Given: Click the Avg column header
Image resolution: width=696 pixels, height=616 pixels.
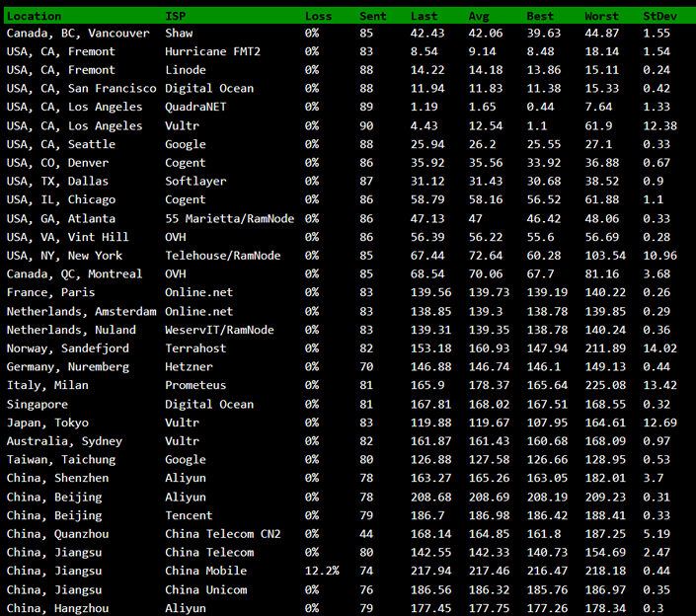Looking at the screenshot, I should click(x=479, y=17).
